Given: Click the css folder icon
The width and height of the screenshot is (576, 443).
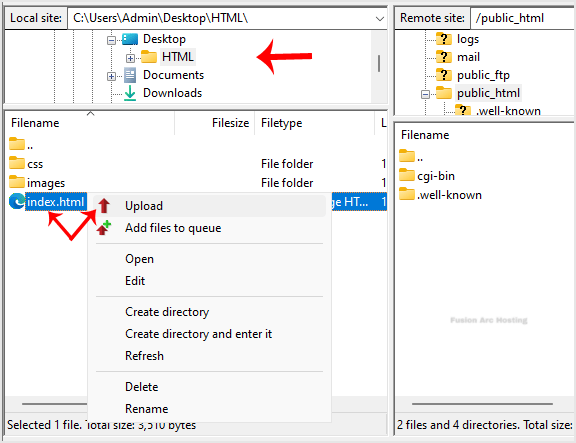Looking at the screenshot, I should pos(17,163).
